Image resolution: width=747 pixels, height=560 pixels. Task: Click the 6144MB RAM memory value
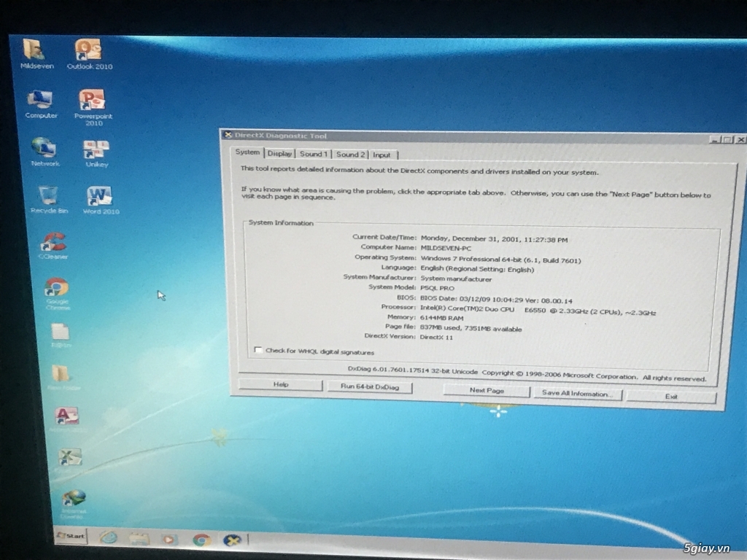(x=441, y=318)
